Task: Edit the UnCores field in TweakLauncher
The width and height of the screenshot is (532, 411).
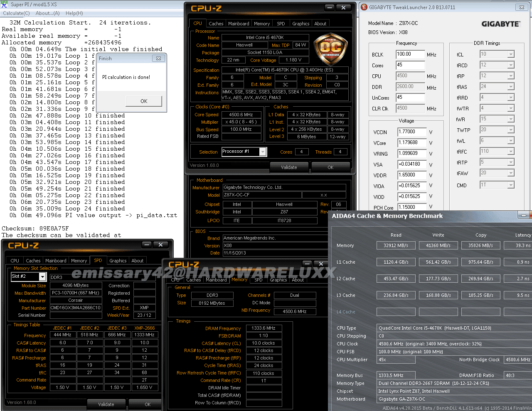Action: [x=410, y=98]
